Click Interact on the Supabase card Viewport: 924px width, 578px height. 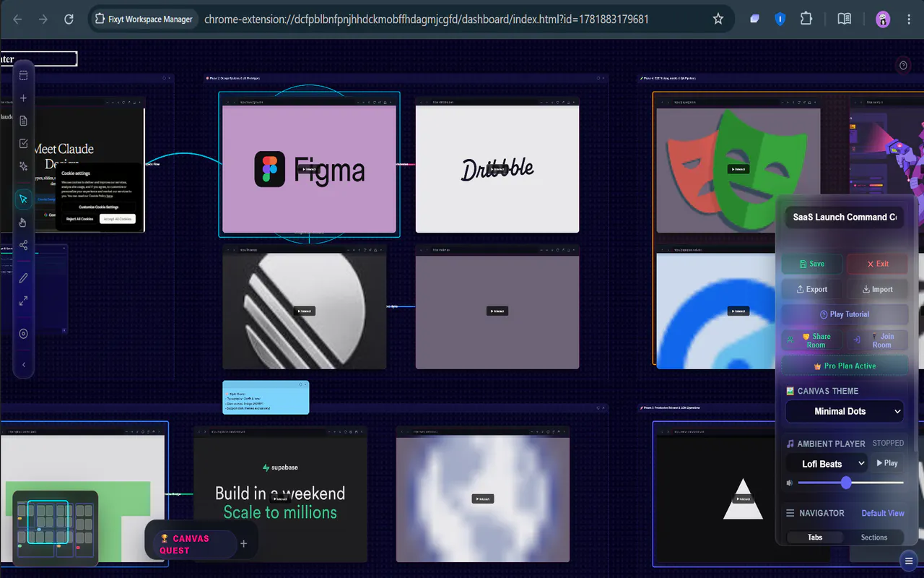point(280,499)
